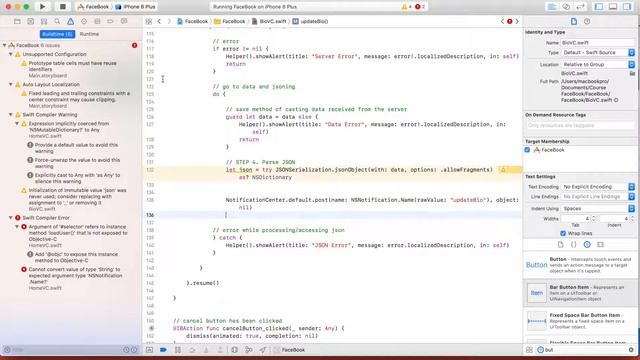The height and width of the screenshot is (360, 640).
Task: Hide the debug area button
Action: click(149, 350)
